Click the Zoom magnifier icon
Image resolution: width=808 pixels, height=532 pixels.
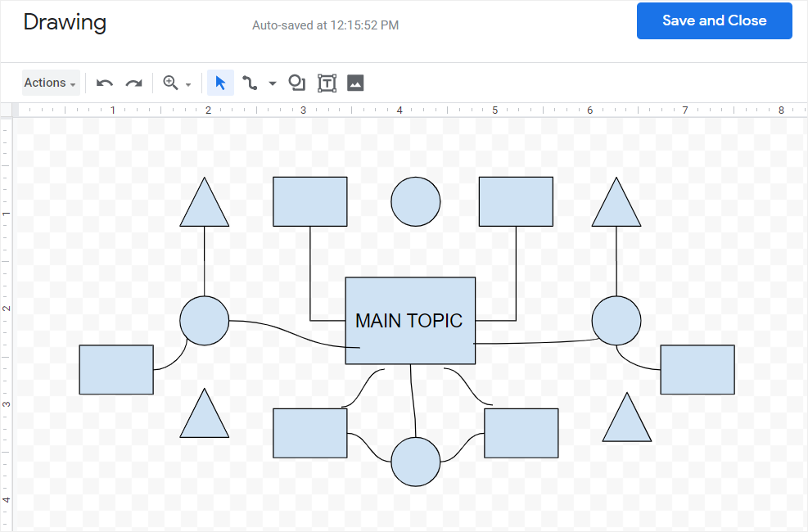click(x=170, y=83)
